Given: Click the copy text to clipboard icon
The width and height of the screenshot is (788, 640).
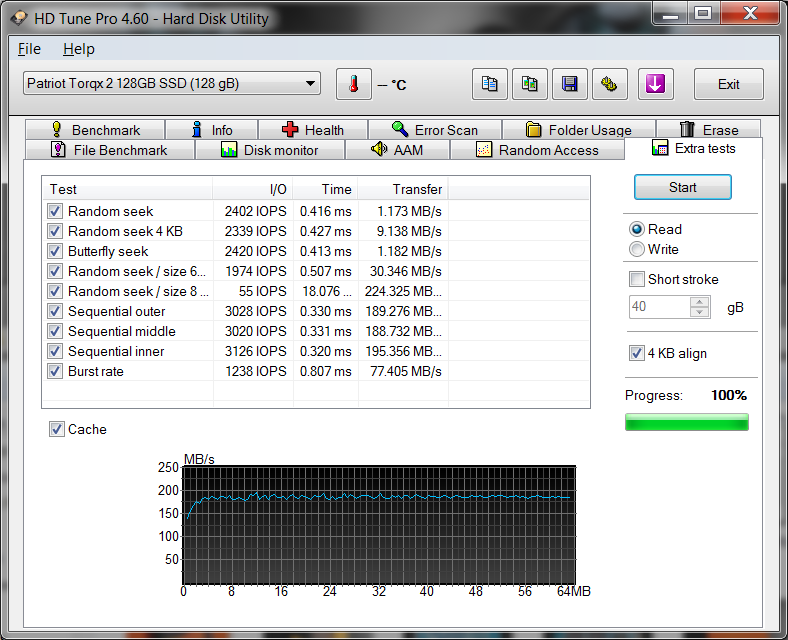Looking at the screenshot, I should coord(490,84).
